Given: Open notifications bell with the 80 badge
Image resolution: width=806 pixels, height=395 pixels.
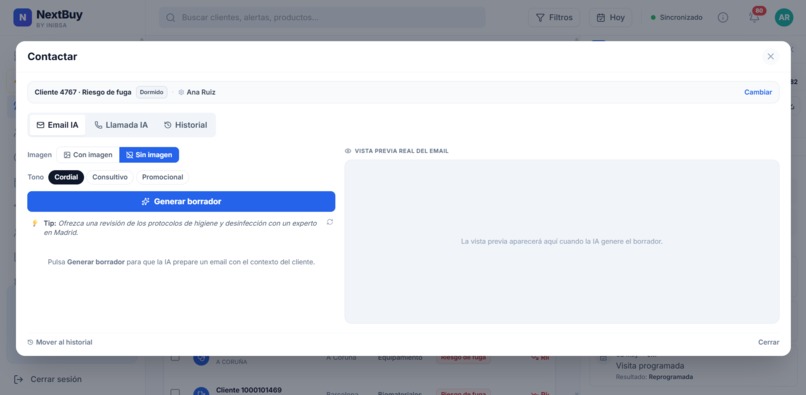Looking at the screenshot, I should click(754, 17).
